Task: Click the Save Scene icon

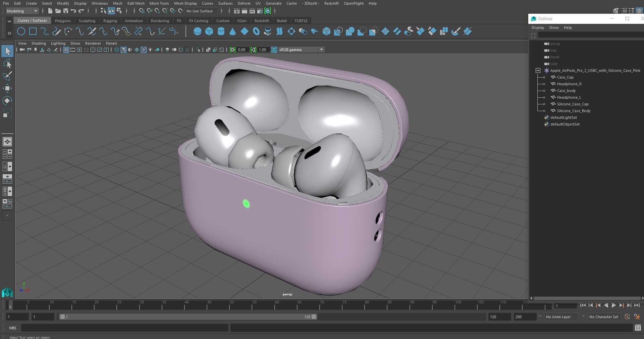Action: point(65,11)
